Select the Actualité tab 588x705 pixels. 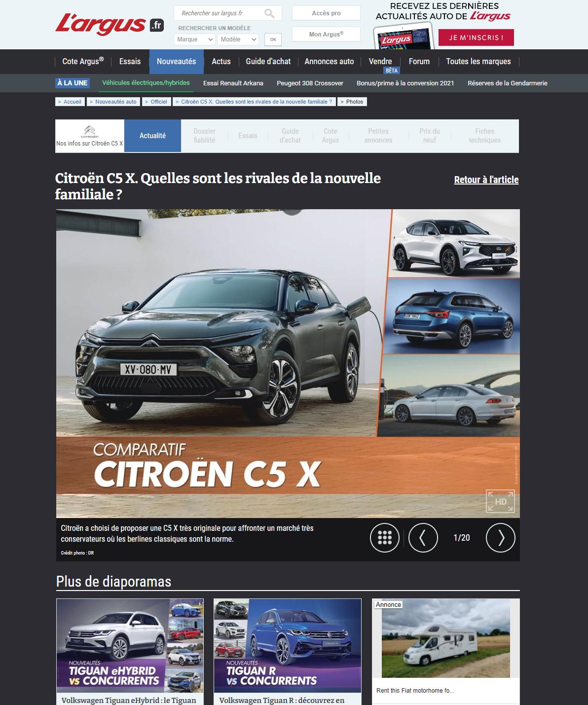[152, 136]
